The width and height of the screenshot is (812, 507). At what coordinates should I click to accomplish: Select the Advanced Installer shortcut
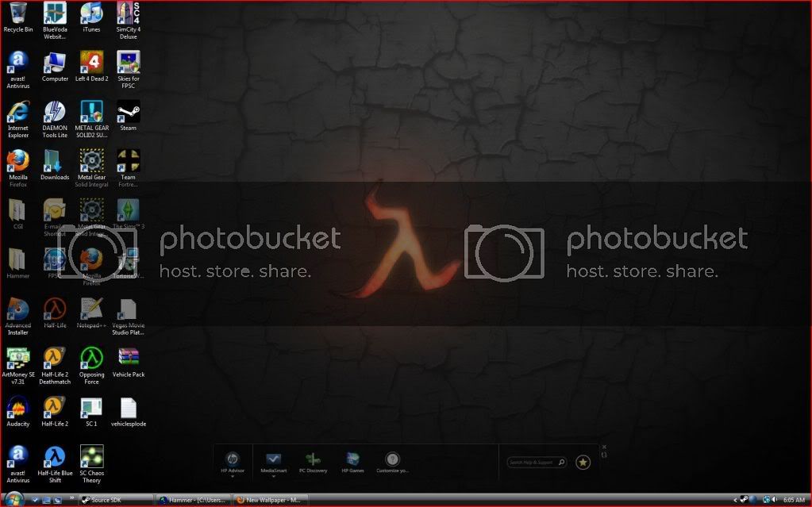(18, 317)
